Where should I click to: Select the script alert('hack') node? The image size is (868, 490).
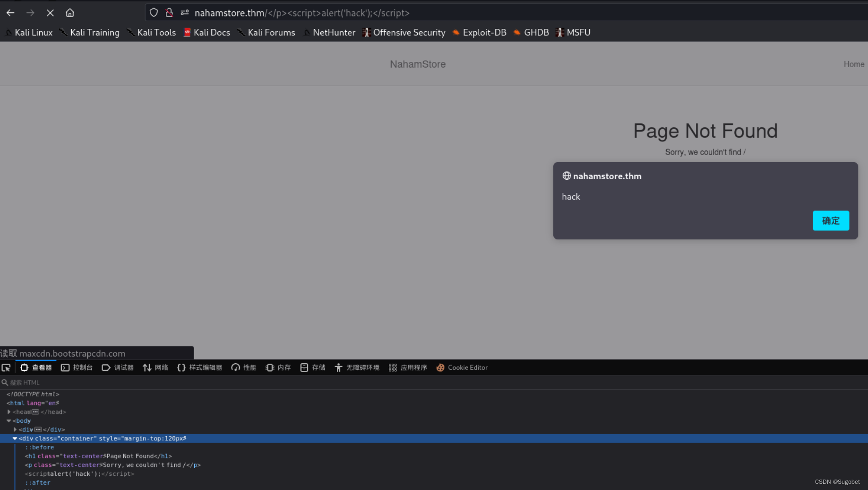[x=79, y=473]
